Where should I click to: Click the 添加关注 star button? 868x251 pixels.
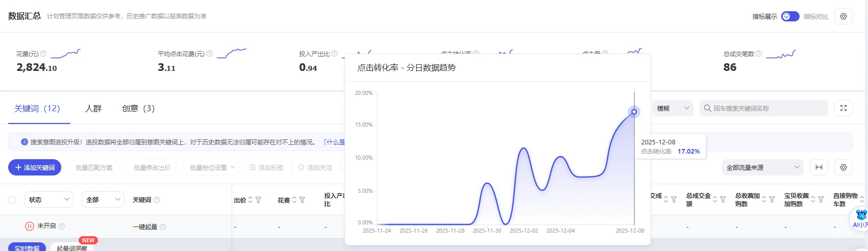point(315,167)
